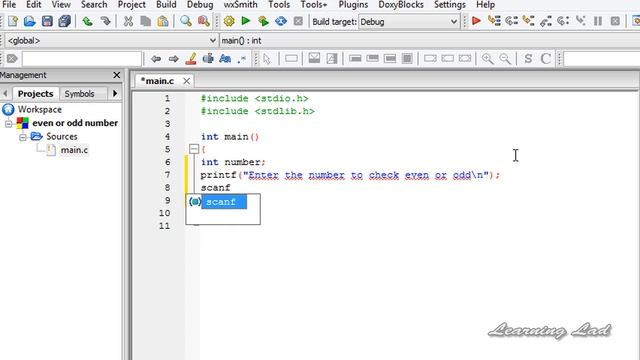Step out of the function in debugger

(x=546, y=21)
